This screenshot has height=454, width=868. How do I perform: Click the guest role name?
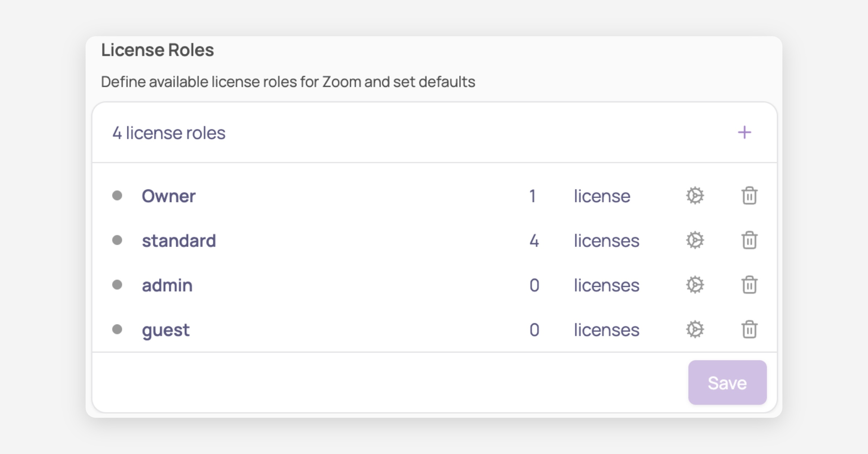tap(166, 330)
